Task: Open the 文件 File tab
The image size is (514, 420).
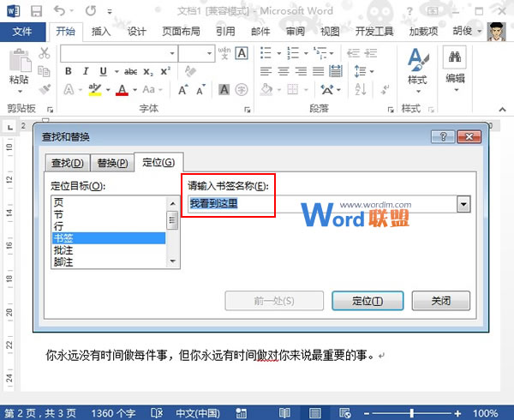Action: 22,32
